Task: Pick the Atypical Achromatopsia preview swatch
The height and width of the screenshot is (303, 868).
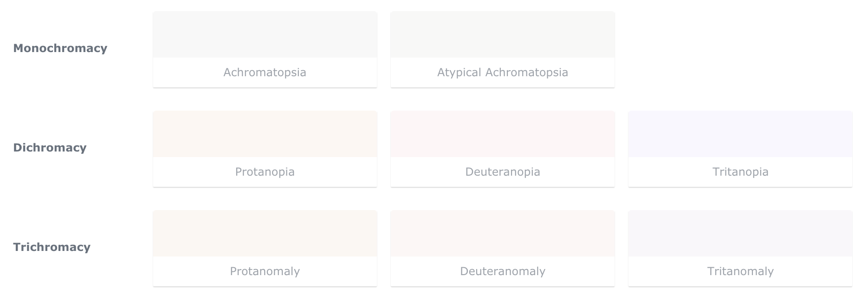Action: [x=503, y=34]
